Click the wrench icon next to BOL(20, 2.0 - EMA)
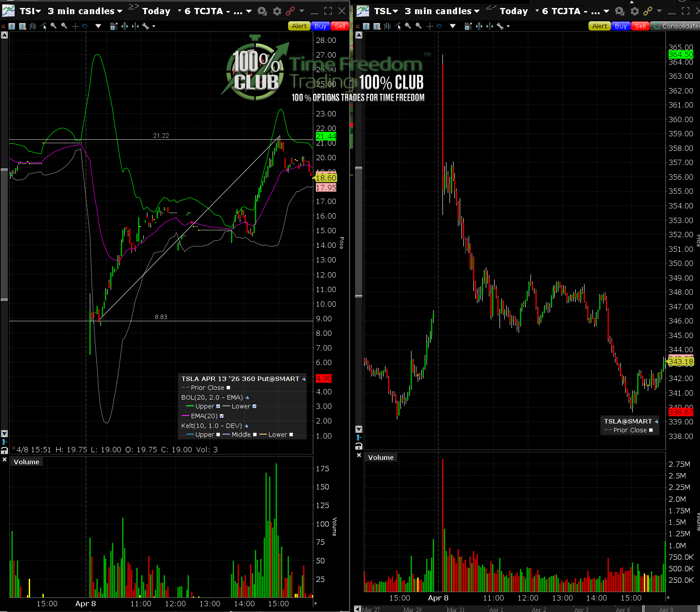Viewport: 700px width, 612px height. 247,397
